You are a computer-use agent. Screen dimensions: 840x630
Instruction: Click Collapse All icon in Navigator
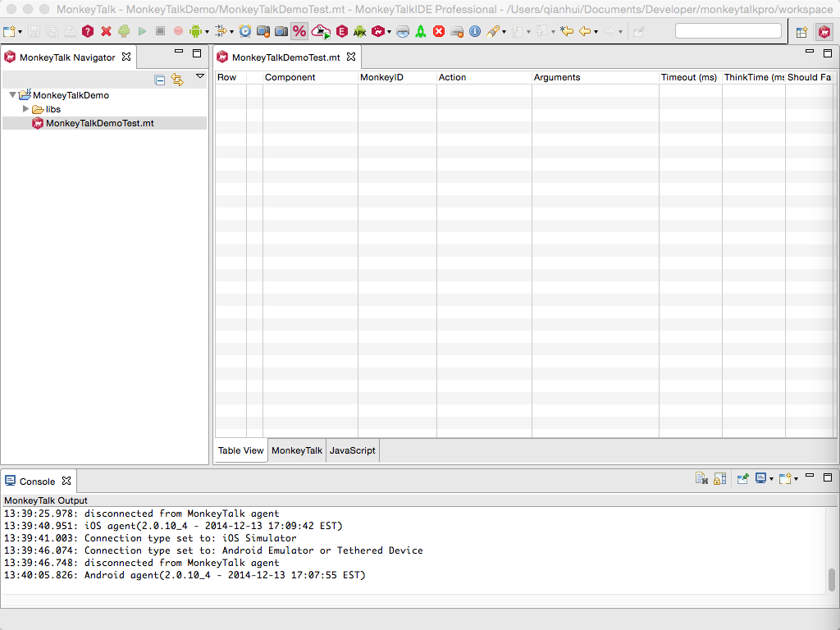tap(160, 80)
